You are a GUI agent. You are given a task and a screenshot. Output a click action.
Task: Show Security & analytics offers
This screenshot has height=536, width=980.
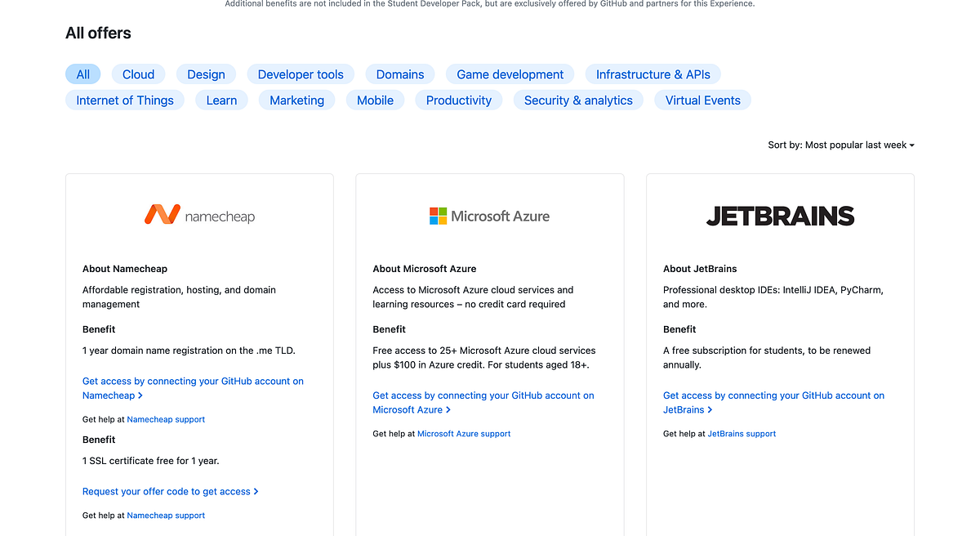(x=578, y=100)
